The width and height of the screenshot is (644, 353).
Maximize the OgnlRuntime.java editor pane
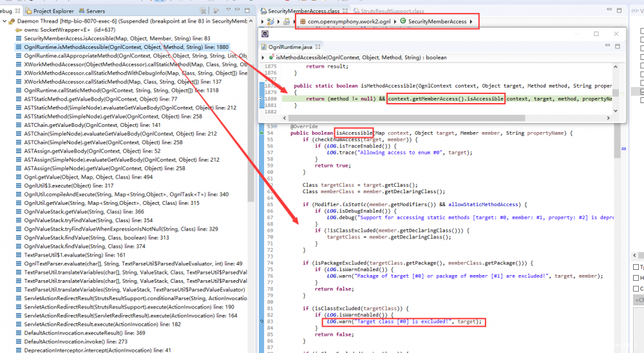tap(618, 46)
